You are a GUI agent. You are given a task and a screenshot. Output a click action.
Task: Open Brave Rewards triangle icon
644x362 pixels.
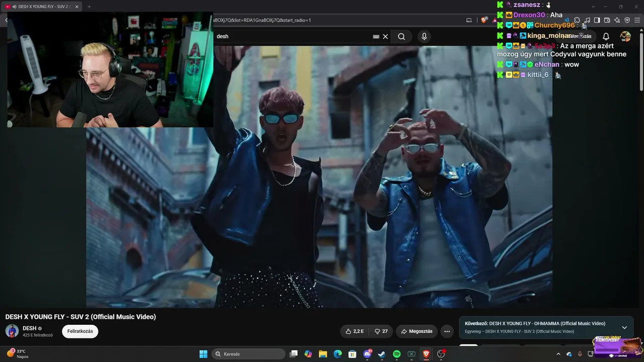tap(495, 20)
